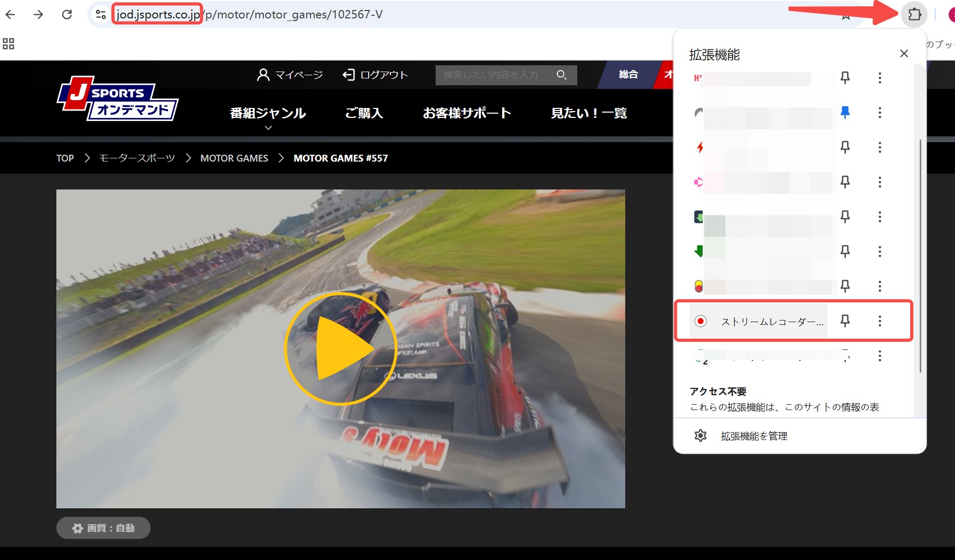Navigate to MOTOR GAMES breadcrumb
Screen dimensions: 955x560
coord(234,158)
